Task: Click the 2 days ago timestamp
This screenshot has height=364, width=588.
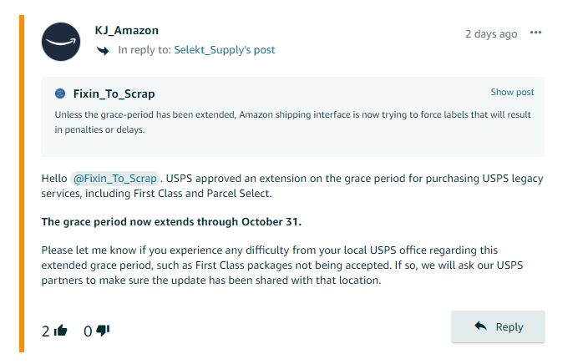Action: coord(491,33)
